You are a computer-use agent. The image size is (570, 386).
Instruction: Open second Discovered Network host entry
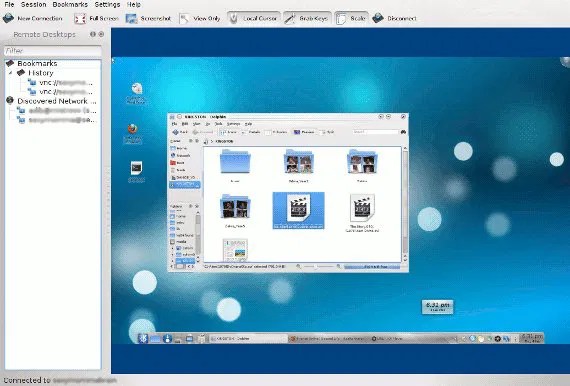click(x=57, y=120)
